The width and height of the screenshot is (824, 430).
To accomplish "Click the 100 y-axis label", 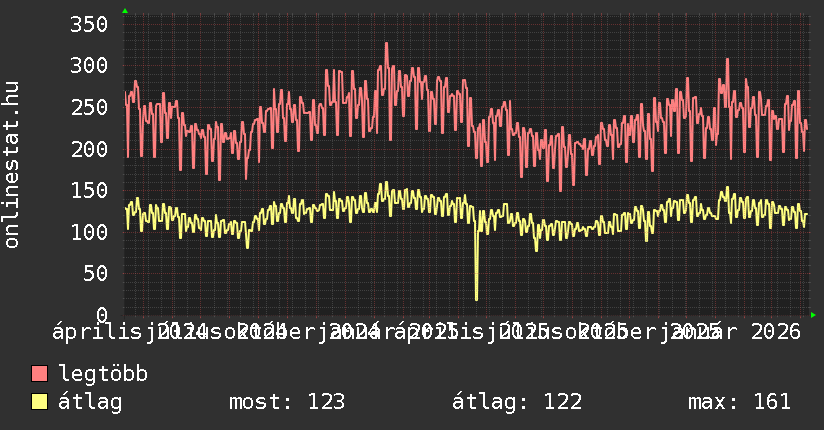I will (88, 232).
